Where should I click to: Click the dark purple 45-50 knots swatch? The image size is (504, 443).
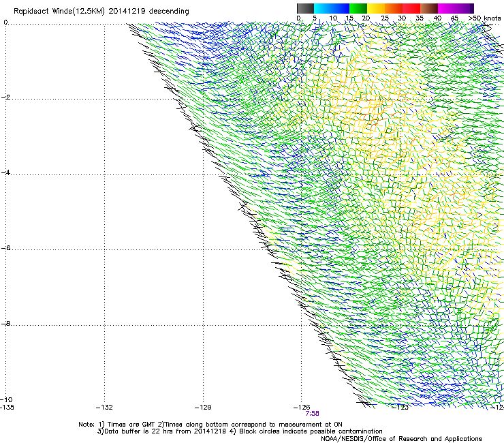(x=464, y=8)
